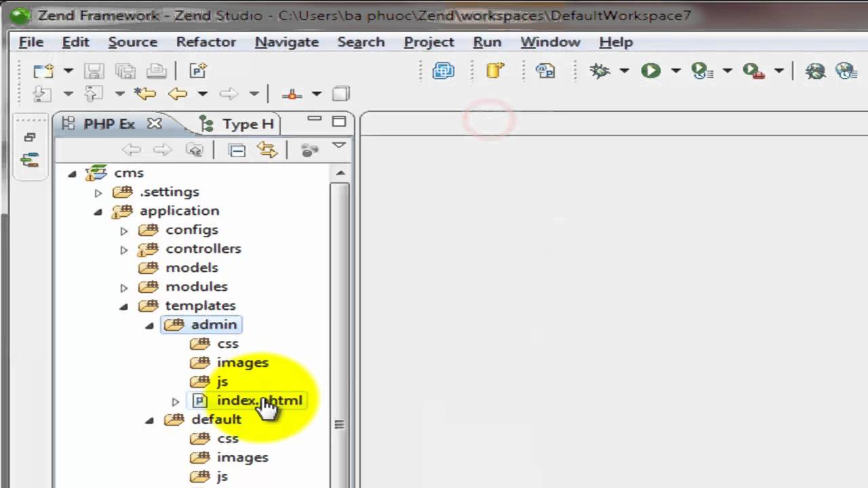Click the blue servers toolbar icon
The width and height of the screenshot is (868, 488).
pos(443,70)
